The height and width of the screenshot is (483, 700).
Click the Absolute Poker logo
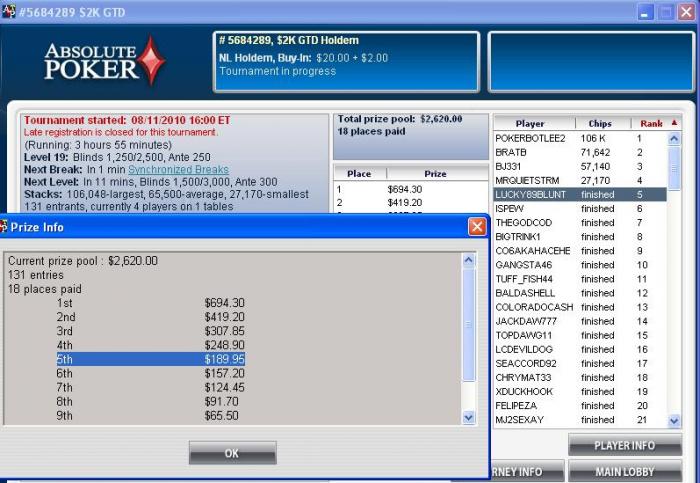pyautogui.click(x=105, y=62)
